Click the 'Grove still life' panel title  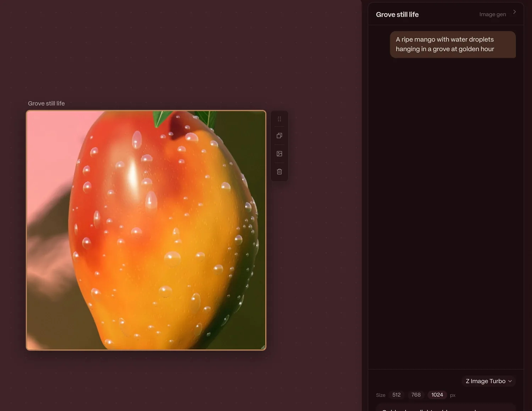pyautogui.click(x=397, y=15)
